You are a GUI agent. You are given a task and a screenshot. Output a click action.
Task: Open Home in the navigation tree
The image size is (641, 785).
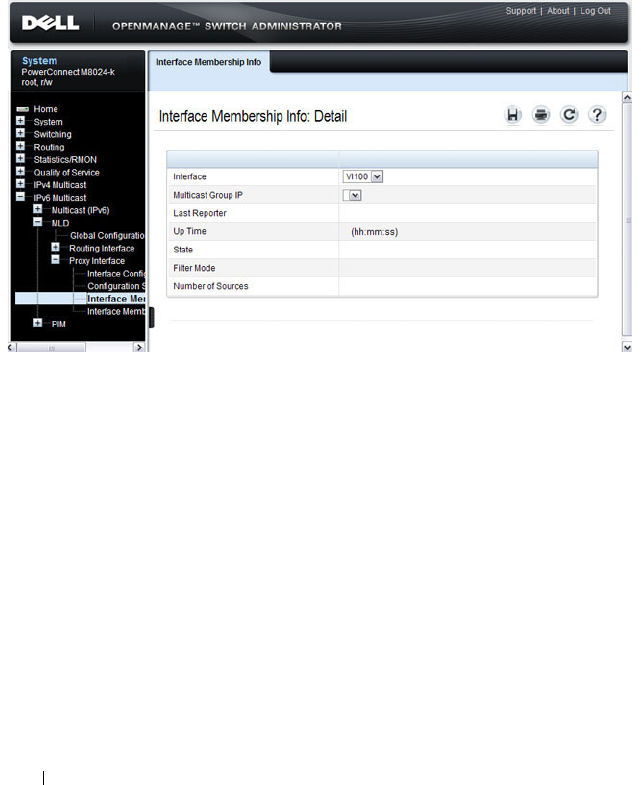(x=46, y=109)
